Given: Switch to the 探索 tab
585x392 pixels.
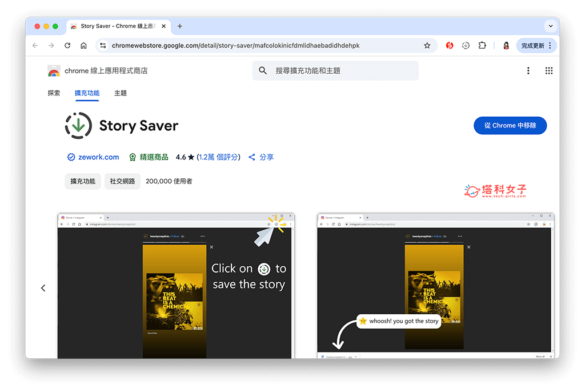Looking at the screenshot, I should [x=54, y=93].
